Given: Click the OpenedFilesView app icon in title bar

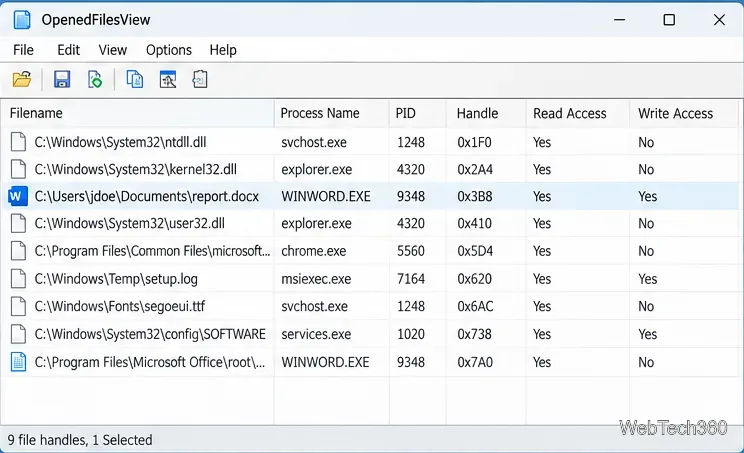Looking at the screenshot, I should click(22, 20).
